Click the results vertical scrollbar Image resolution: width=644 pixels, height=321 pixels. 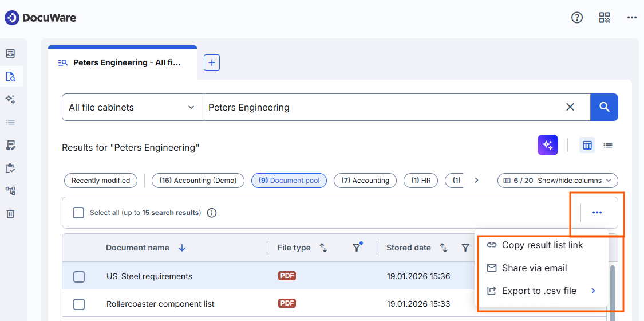pos(613,293)
